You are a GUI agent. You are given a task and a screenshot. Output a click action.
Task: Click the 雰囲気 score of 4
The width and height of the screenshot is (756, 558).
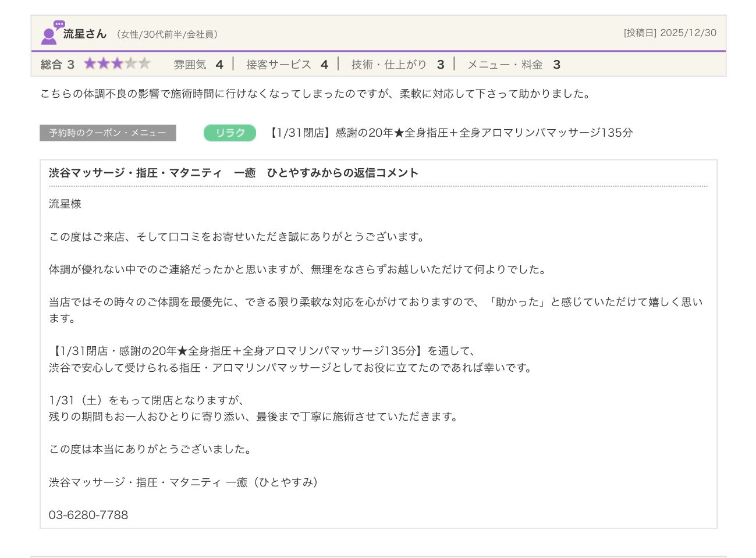[x=219, y=65]
